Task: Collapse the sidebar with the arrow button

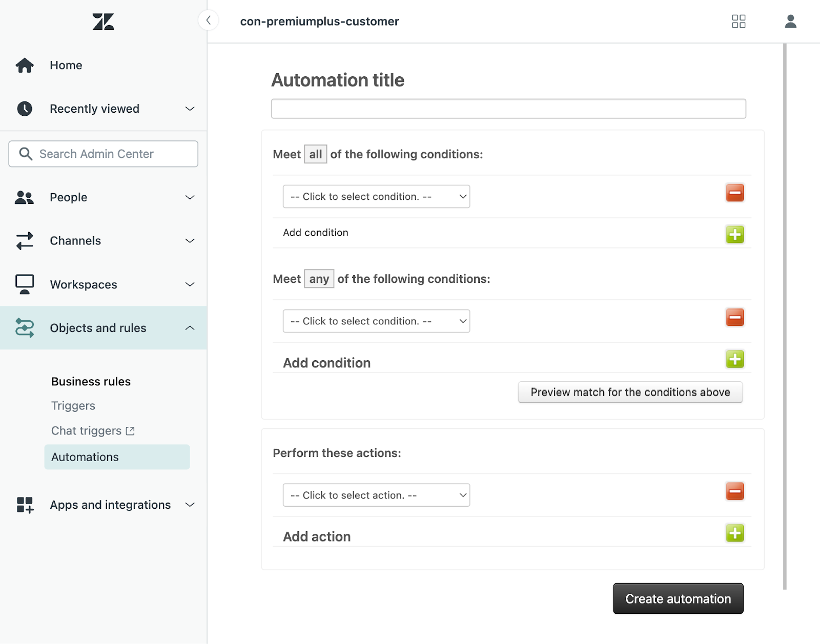Action: (x=208, y=20)
